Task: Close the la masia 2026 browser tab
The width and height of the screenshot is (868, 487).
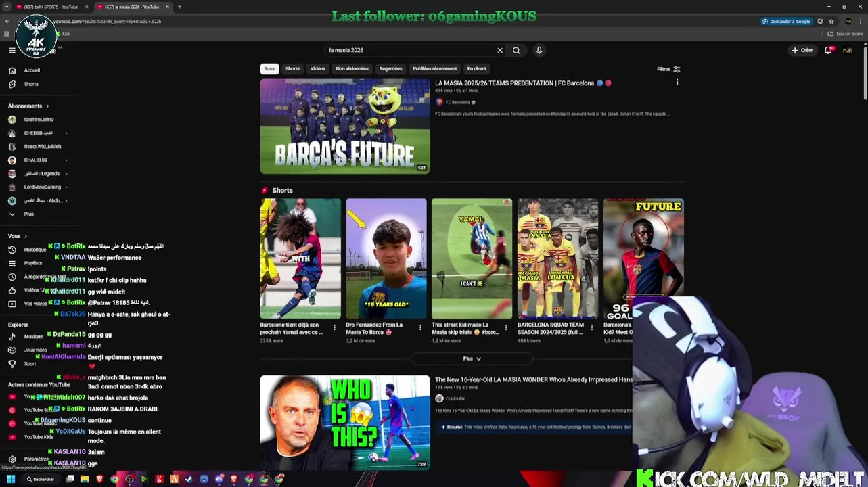Action: click(x=167, y=7)
